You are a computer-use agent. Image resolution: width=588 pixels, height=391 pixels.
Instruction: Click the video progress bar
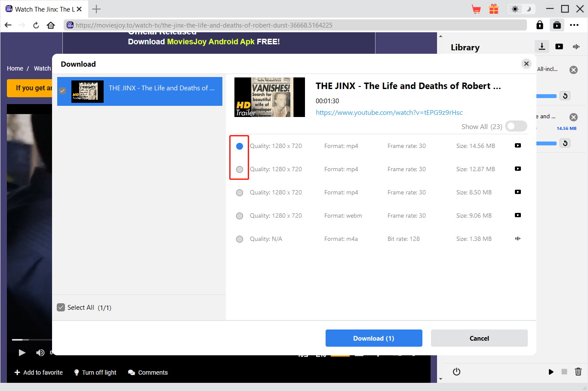click(x=32, y=340)
